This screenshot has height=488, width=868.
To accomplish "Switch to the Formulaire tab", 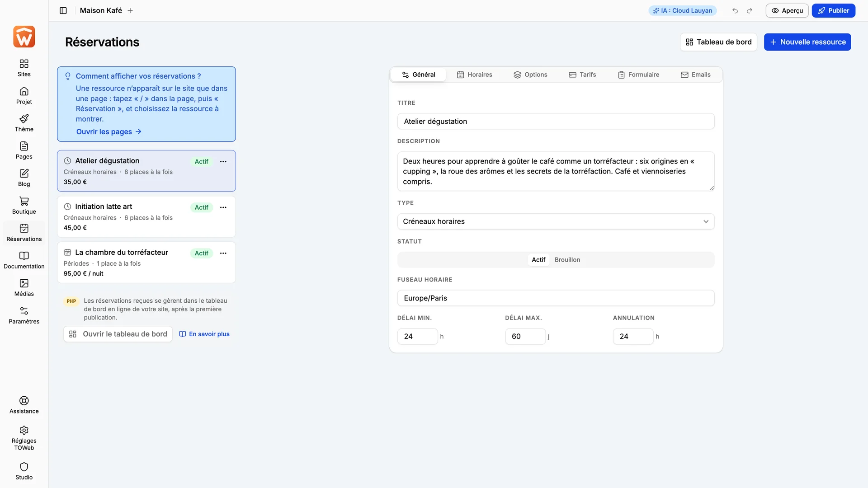I will click(638, 75).
